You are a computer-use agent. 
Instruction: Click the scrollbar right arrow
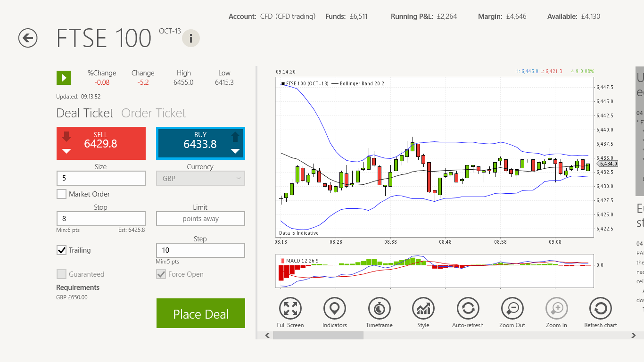tap(633, 335)
